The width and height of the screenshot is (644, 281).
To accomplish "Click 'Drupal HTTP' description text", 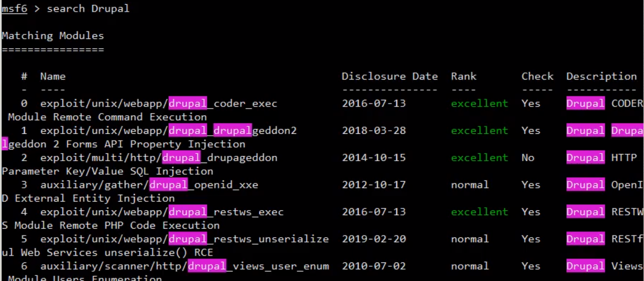I will [x=601, y=158].
